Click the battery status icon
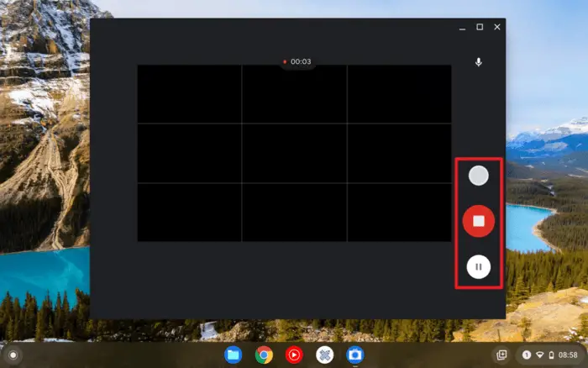The height and width of the screenshot is (368, 588). 551,355
